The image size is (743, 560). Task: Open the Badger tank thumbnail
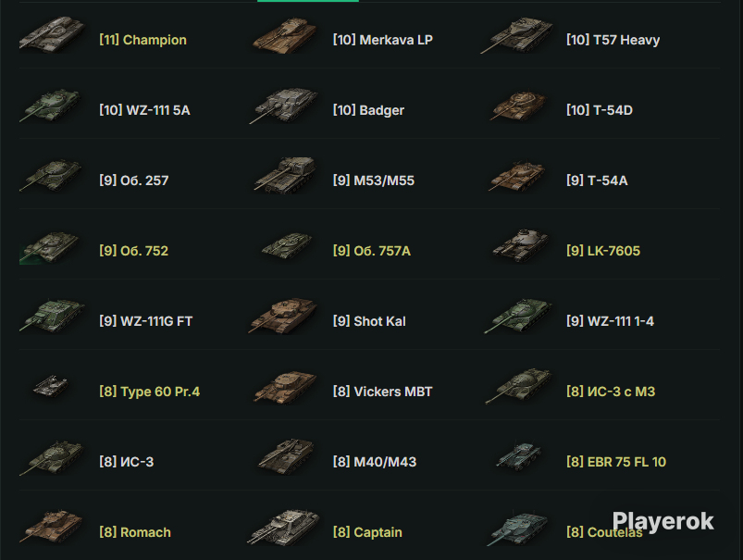284,106
